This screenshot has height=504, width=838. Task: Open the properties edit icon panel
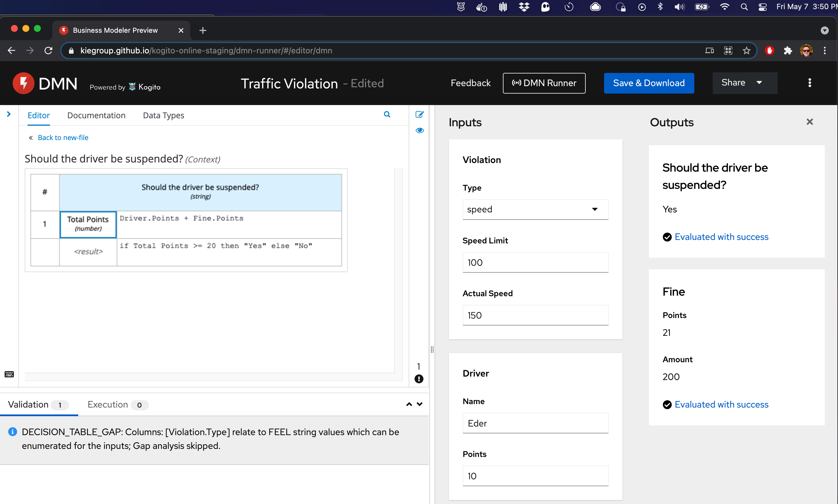420,115
